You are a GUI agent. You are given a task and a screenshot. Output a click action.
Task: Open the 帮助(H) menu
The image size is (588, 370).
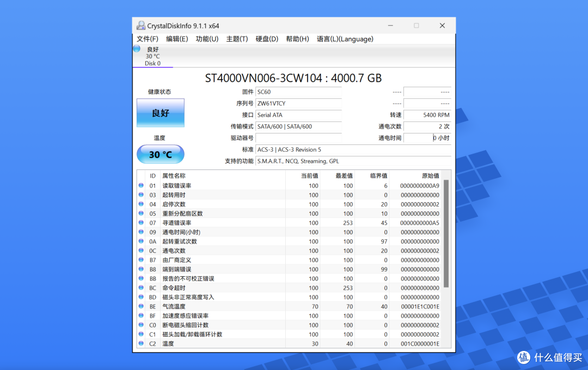pos(297,39)
